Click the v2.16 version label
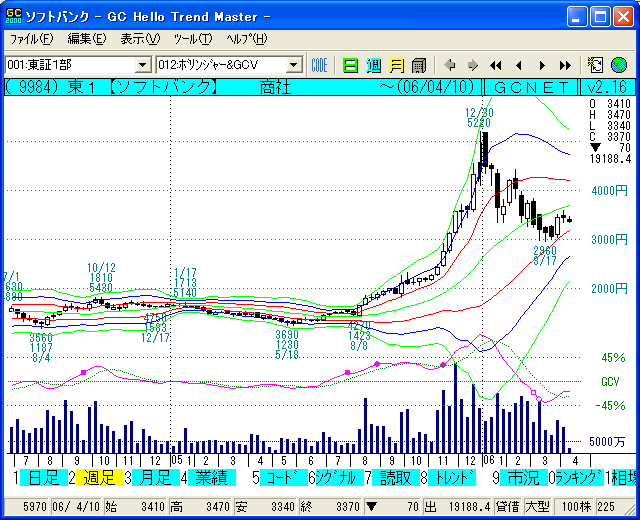640x520 pixels. pos(607,87)
